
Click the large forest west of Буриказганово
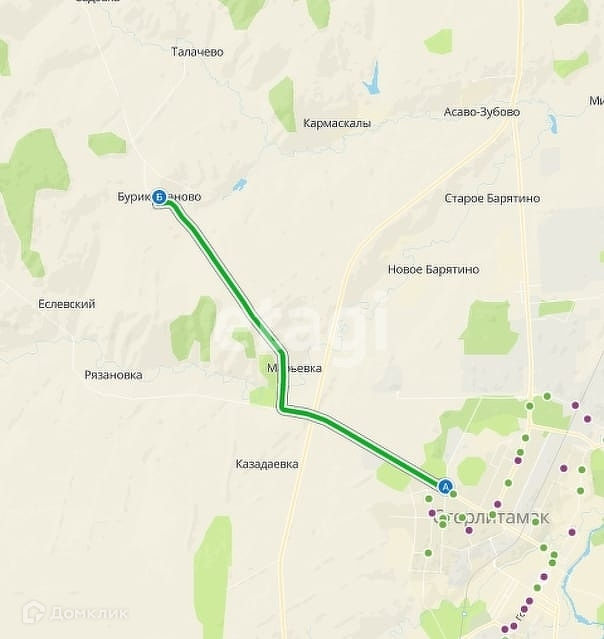(x=33, y=179)
